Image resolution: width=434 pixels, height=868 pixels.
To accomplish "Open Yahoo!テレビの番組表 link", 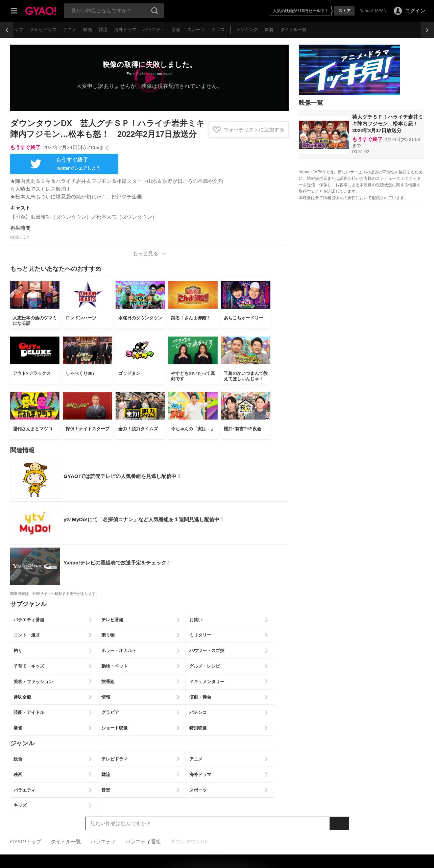I will point(117,563).
